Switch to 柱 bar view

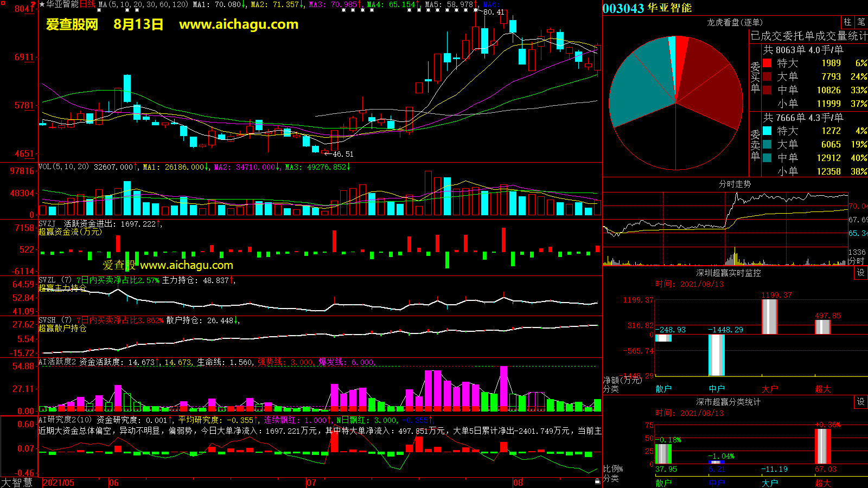click(x=847, y=22)
